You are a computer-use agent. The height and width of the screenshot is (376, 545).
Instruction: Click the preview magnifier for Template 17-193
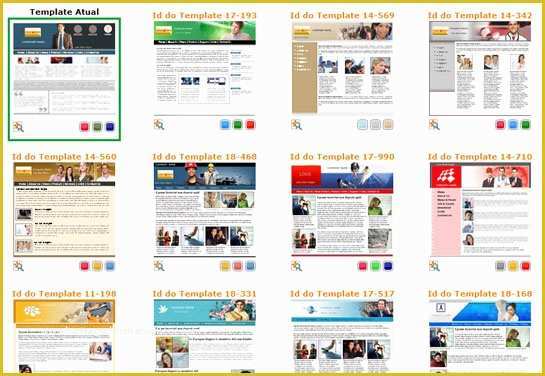pyautogui.click(x=159, y=124)
